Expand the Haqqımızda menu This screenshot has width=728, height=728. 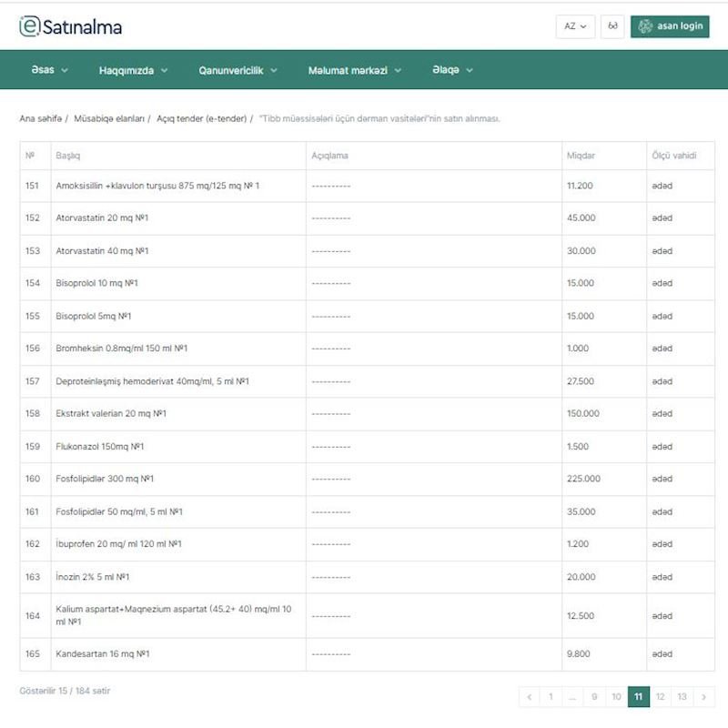134,70
